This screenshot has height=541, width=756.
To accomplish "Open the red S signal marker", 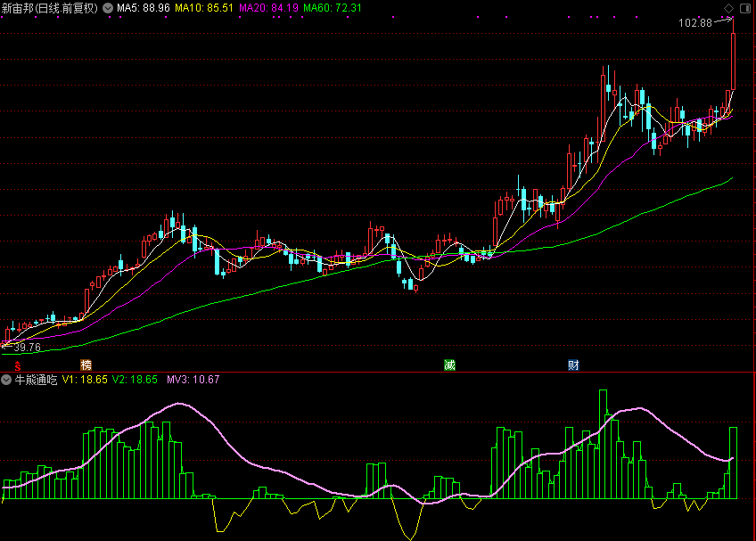I will (18, 365).
